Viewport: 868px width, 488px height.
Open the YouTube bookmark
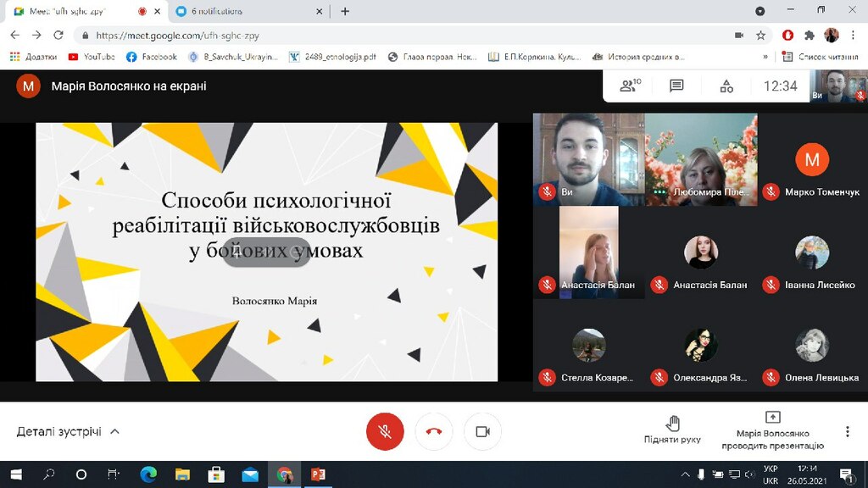(x=92, y=57)
